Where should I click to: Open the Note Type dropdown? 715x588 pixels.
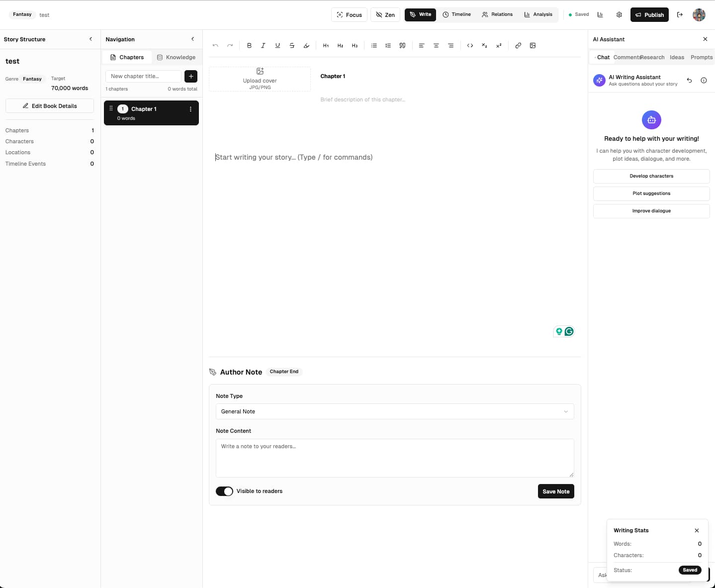coord(394,411)
